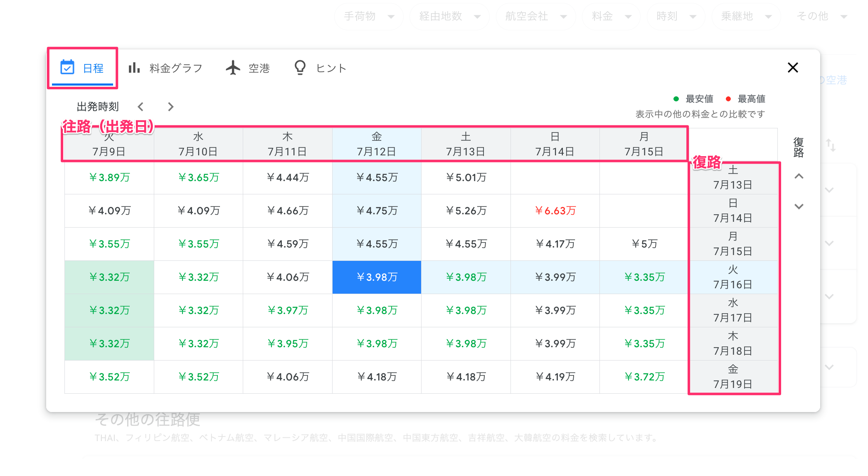Move return dates earlier with up chevron
Screen dimensions: 868x476
[799, 176]
